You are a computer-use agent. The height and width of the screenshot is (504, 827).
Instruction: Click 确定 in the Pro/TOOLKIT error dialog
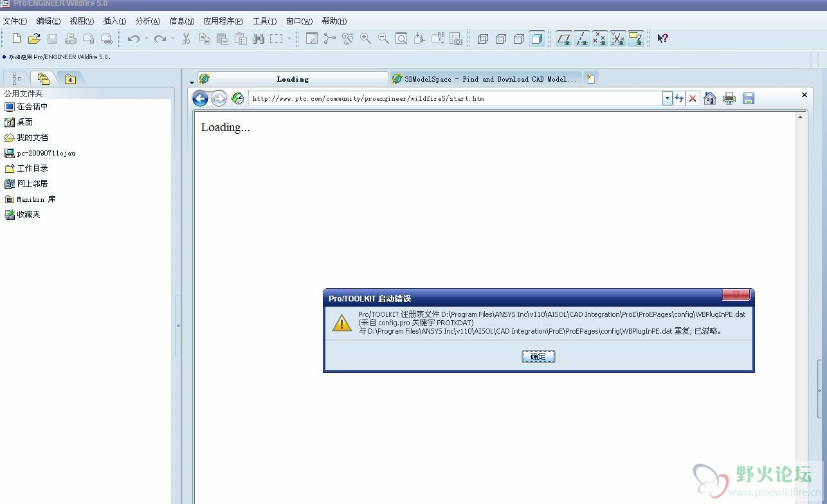pos(538,357)
